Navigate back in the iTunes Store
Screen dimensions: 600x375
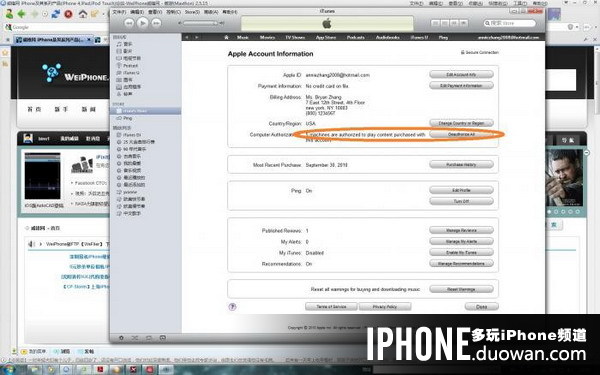click(x=187, y=37)
